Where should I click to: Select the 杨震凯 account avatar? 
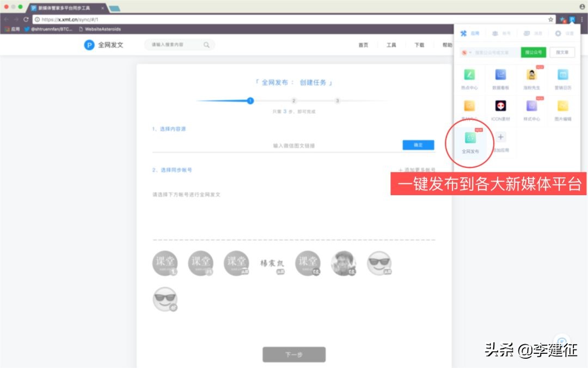pos(272,263)
